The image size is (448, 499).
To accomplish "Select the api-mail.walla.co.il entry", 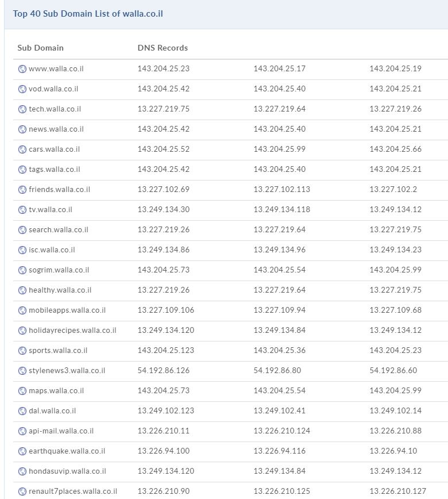I will (x=61, y=431).
